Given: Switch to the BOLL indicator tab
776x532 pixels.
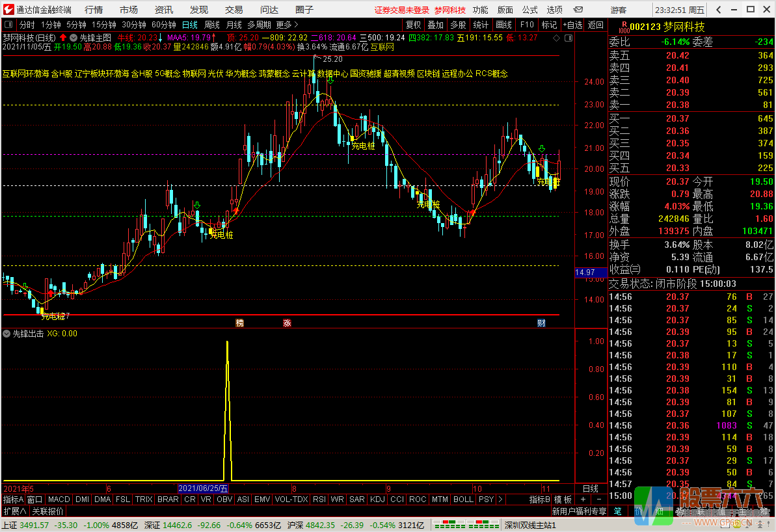Looking at the screenshot, I should click(463, 499).
